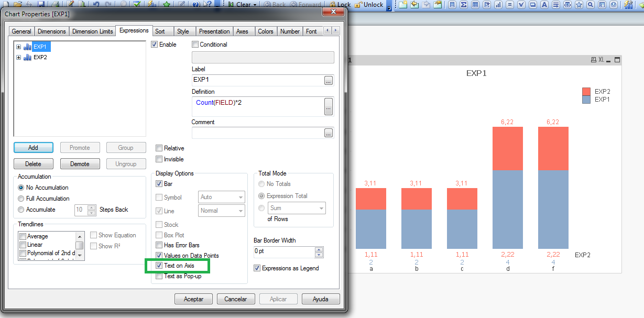The image size is (644, 318).
Task: Click the Create List Box toolbar icon
Action: click(x=452, y=5)
